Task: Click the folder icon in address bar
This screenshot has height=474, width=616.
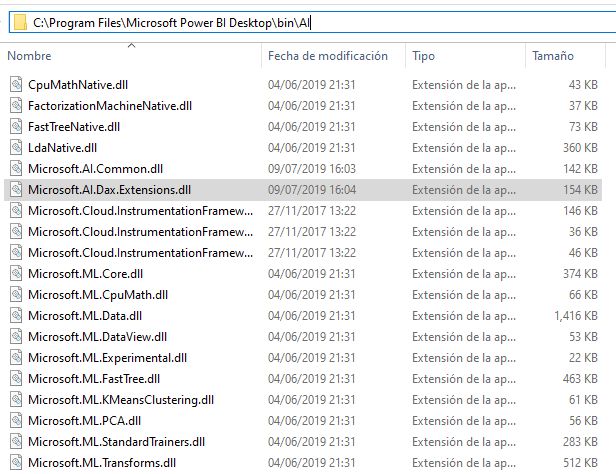Action: tap(20, 23)
